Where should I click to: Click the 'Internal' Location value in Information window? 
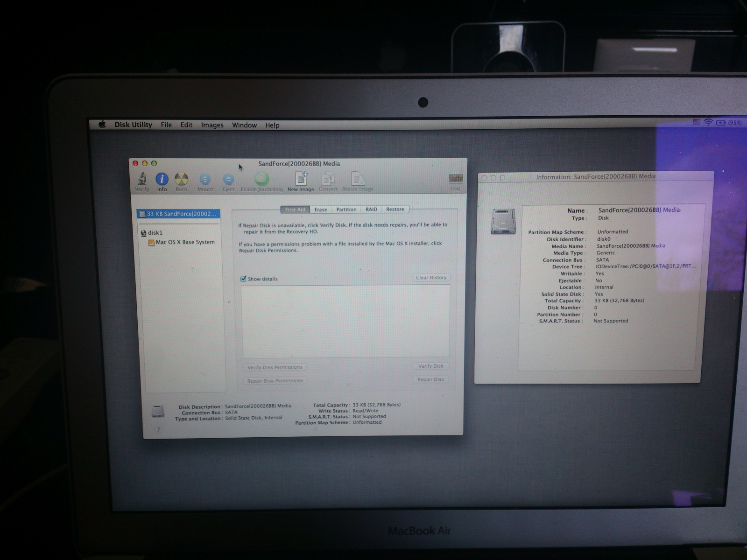pyautogui.click(x=604, y=287)
